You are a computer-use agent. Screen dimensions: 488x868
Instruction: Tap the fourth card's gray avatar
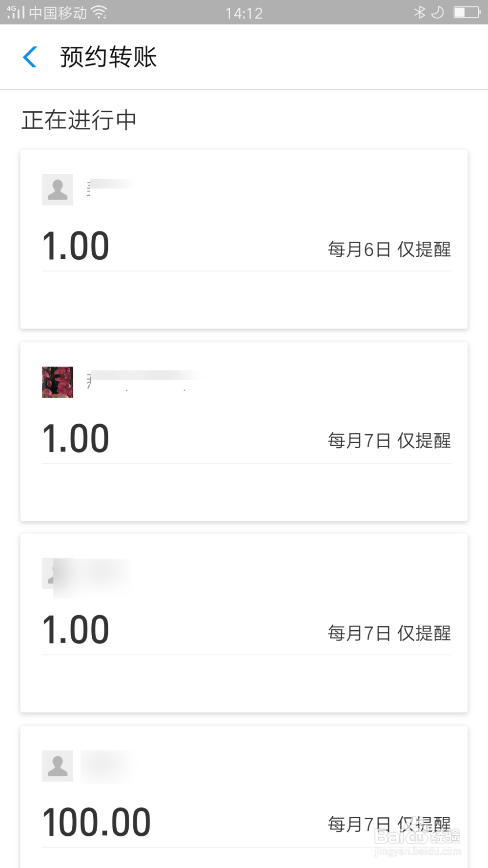58,766
